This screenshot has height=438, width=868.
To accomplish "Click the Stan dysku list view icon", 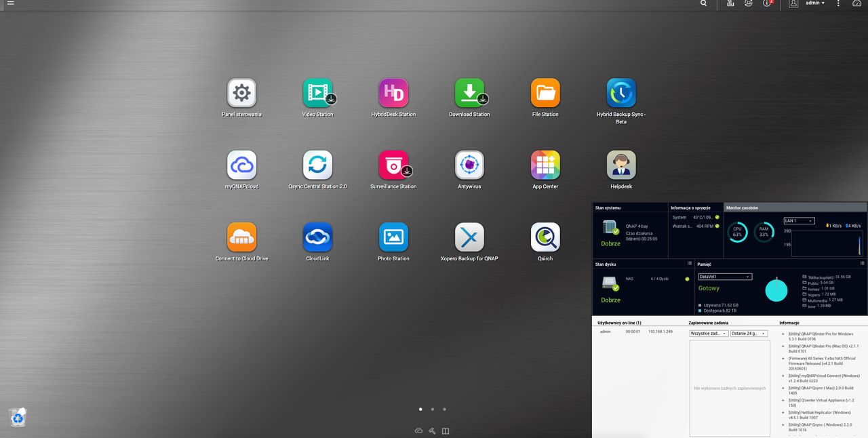I will coord(690,263).
